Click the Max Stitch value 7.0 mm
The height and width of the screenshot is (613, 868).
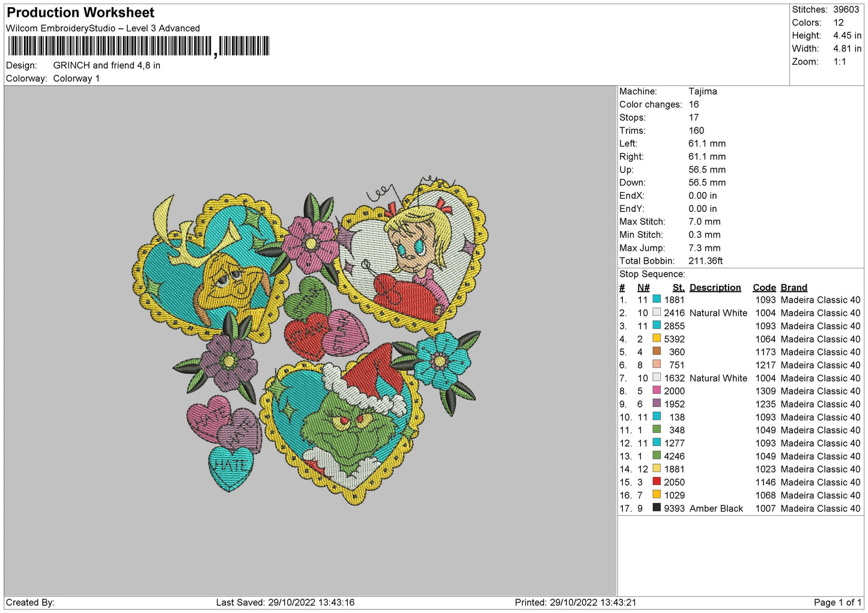coord(704,222)
